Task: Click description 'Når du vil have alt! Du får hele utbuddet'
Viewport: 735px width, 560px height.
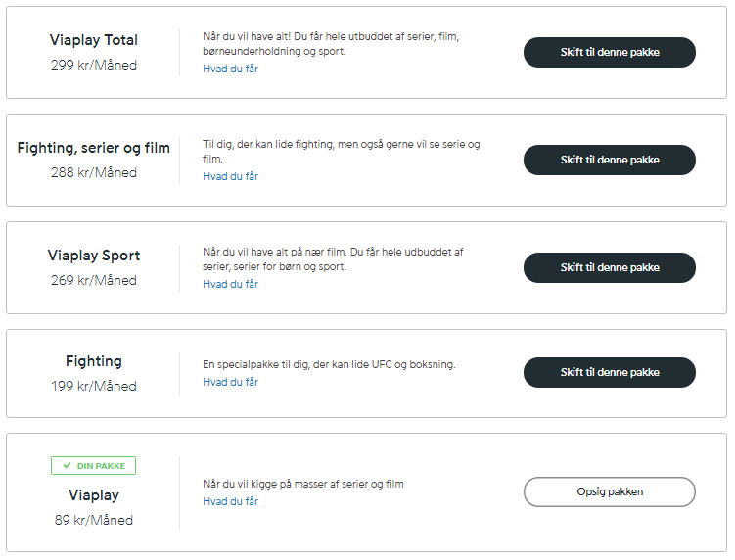Action: [331, 44]
